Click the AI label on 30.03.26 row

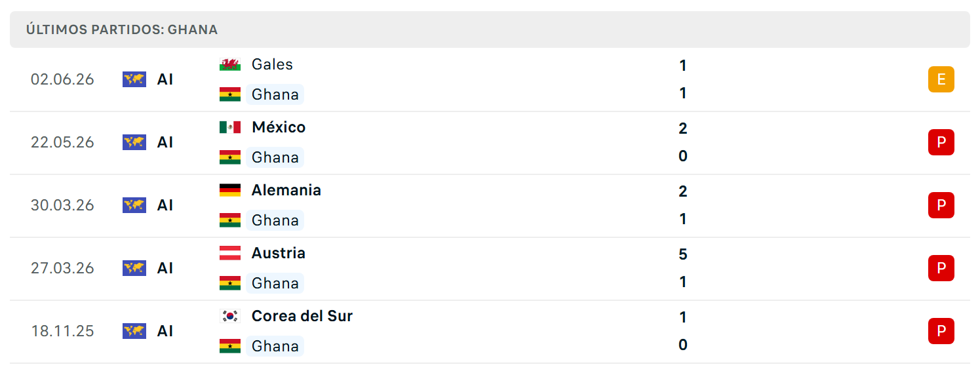165,205
